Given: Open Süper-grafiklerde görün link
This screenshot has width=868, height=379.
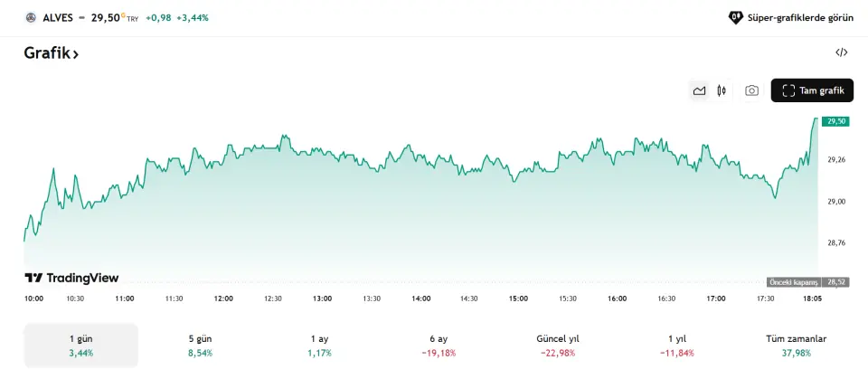Looking at the screenshot, I should (x=796, y=17).
